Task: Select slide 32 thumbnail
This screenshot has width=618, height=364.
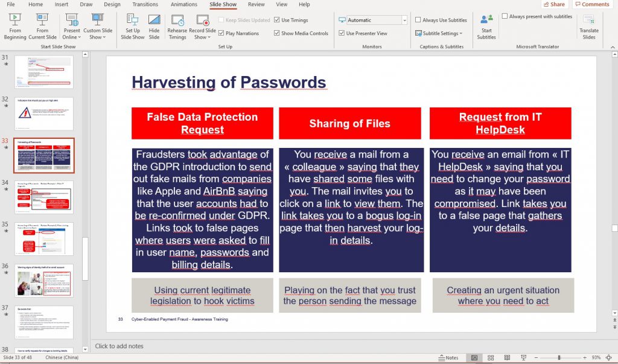Action: 43,113
